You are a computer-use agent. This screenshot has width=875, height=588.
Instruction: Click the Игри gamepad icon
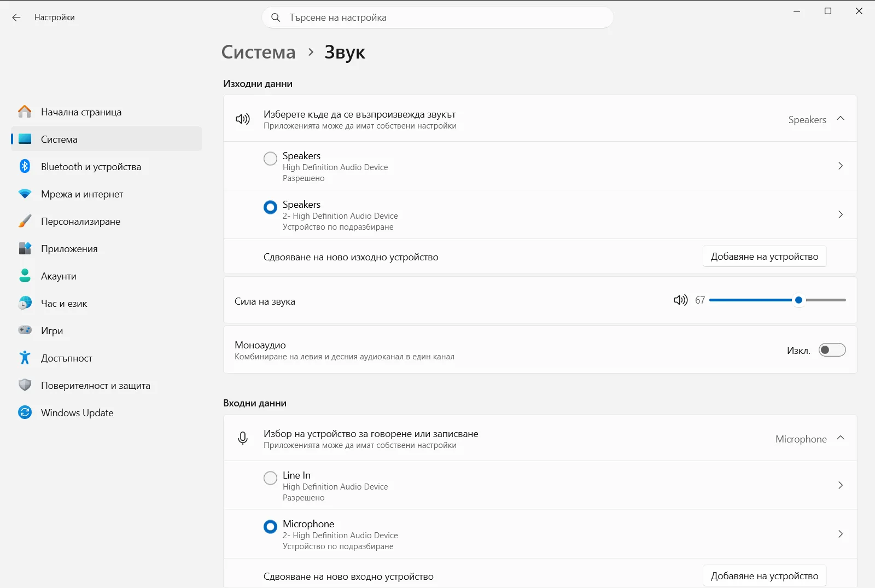coord(25,330)
